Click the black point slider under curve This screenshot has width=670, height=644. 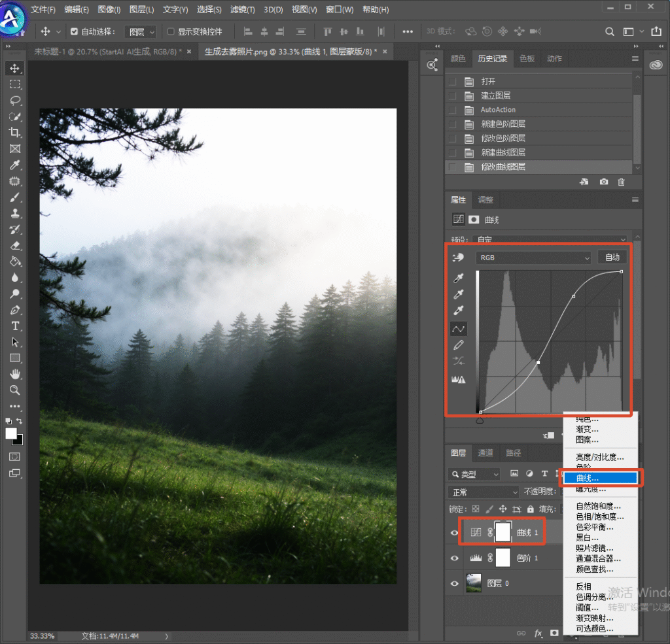[480, 420]
